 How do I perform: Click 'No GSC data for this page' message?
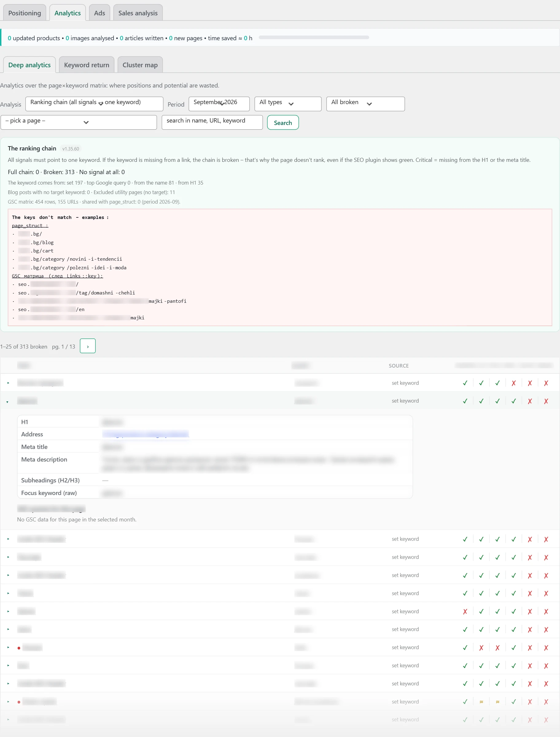tap(77, 519)
